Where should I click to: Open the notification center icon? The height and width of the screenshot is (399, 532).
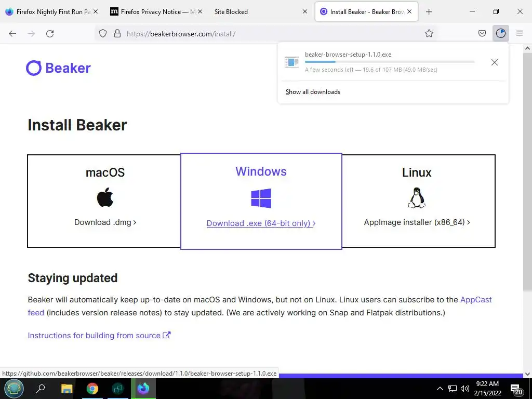516,389
